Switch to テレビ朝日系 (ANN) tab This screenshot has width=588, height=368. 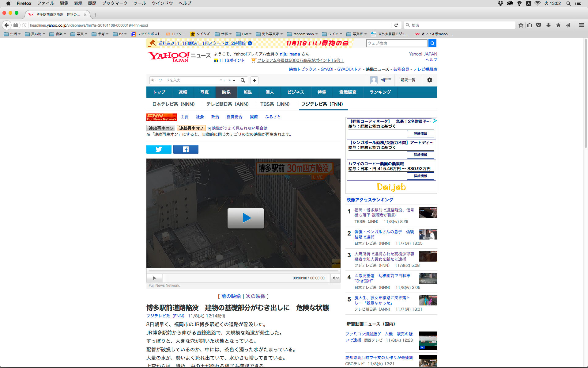[x=227, y=104]
